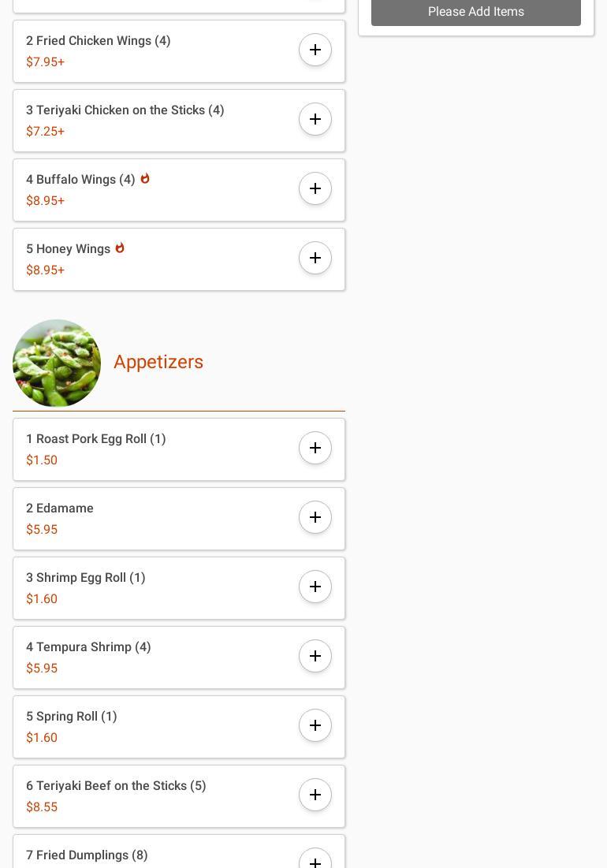Add Spring Roll to the order

[x=315, y=725]
